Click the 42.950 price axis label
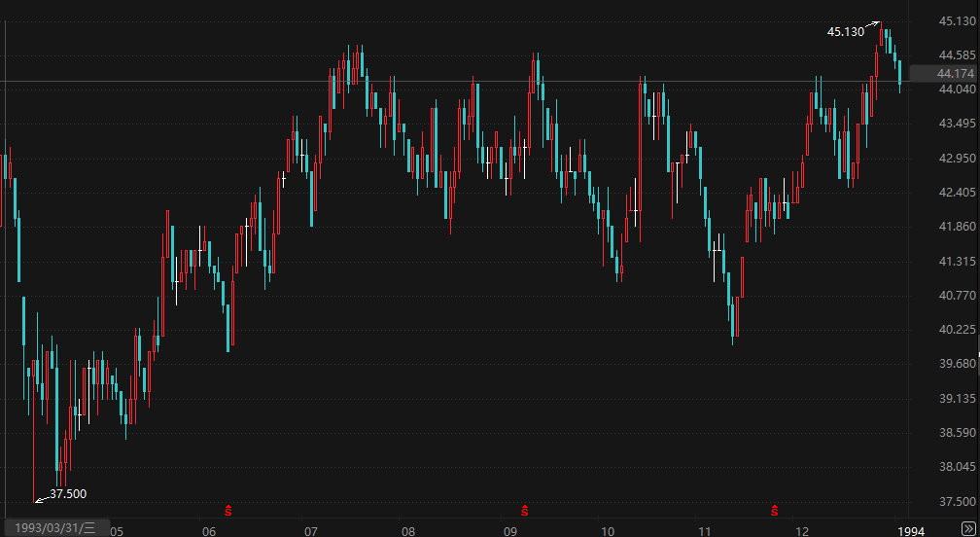This screenshot has width=980, height=537. pos(954,159)
